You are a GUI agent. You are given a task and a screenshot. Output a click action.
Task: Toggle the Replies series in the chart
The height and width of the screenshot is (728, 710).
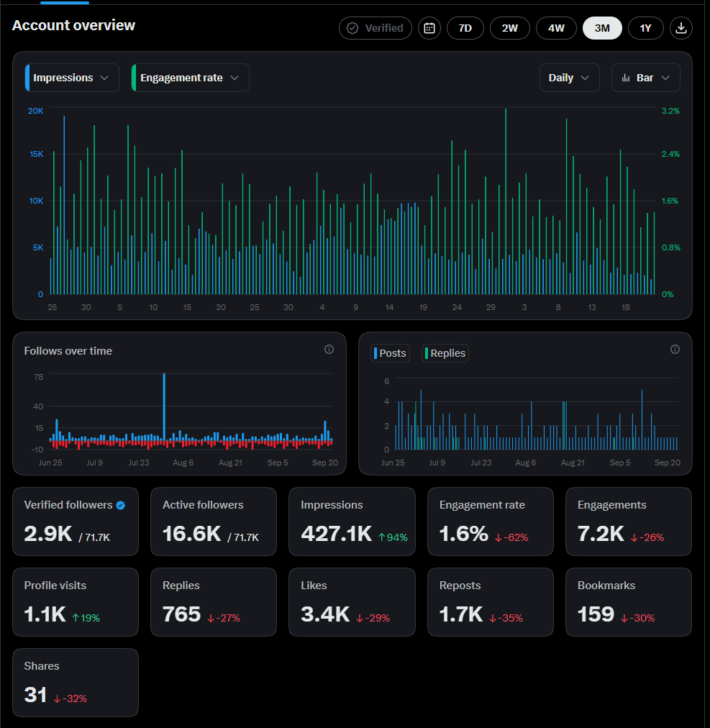coord(445,353)
